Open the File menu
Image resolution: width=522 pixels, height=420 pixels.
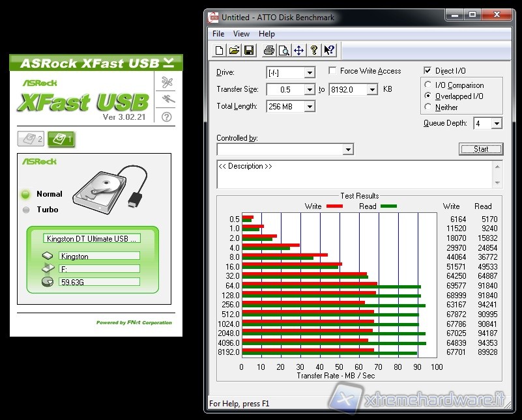pyautogui.click(x=218, y=34)
